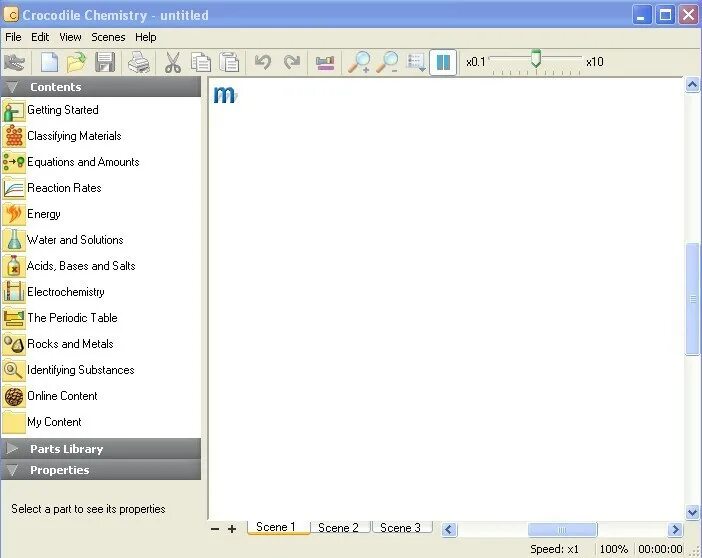Undo the last action
The height and width of the screenshot is (558, 702).
coord(263,62)
